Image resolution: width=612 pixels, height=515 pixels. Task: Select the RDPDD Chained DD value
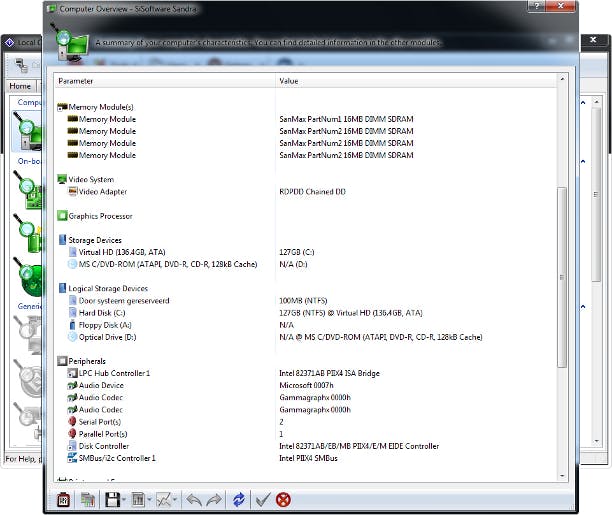pyautogui.click(x=312, y=192)
